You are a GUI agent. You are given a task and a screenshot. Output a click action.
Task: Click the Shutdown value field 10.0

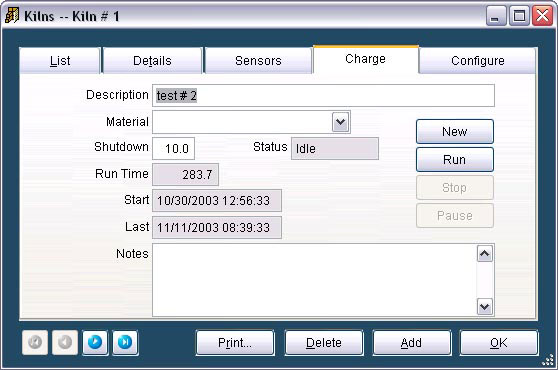[174, 148]
